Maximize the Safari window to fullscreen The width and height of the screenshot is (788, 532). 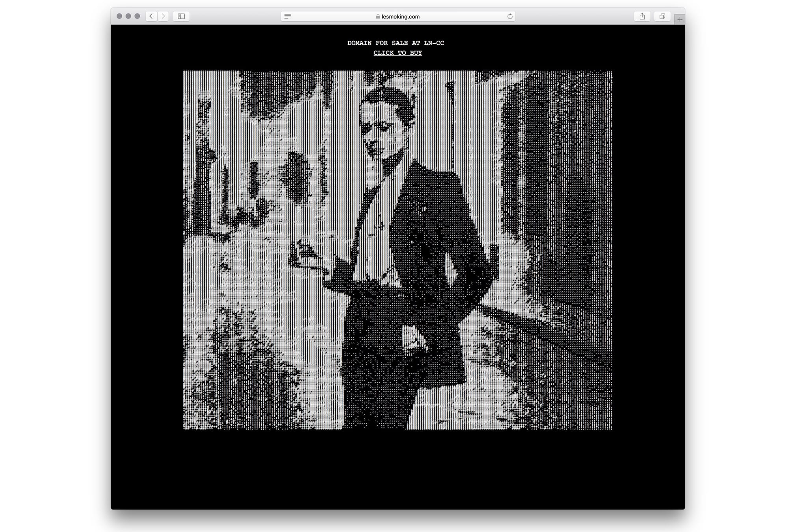point(137,16)
